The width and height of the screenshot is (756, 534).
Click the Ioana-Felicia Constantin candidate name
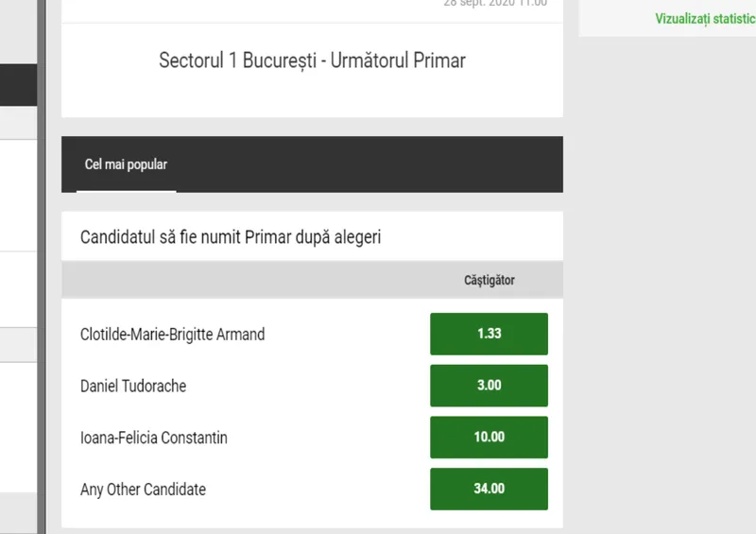154,438
